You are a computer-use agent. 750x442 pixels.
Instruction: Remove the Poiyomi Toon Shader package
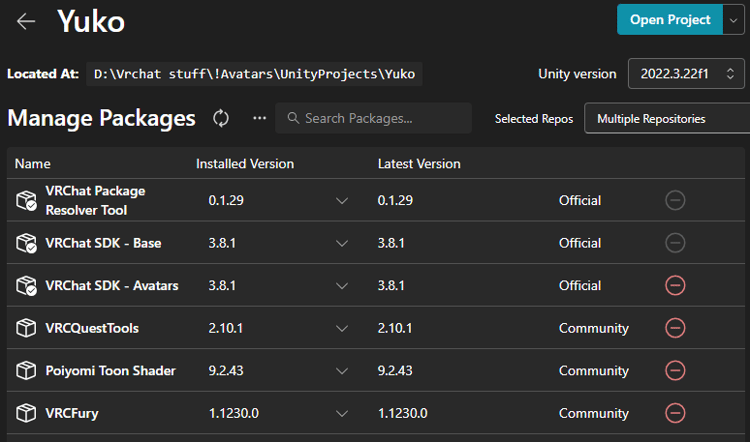tap(675, 371)
